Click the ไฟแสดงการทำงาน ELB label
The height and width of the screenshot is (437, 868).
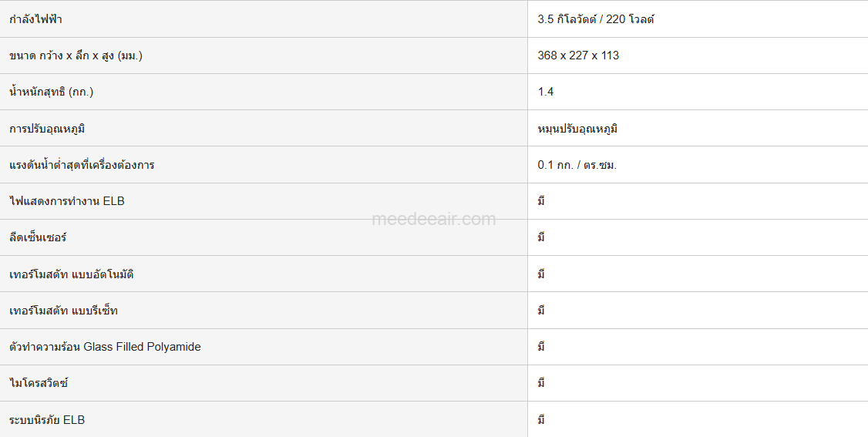point(67,201)
